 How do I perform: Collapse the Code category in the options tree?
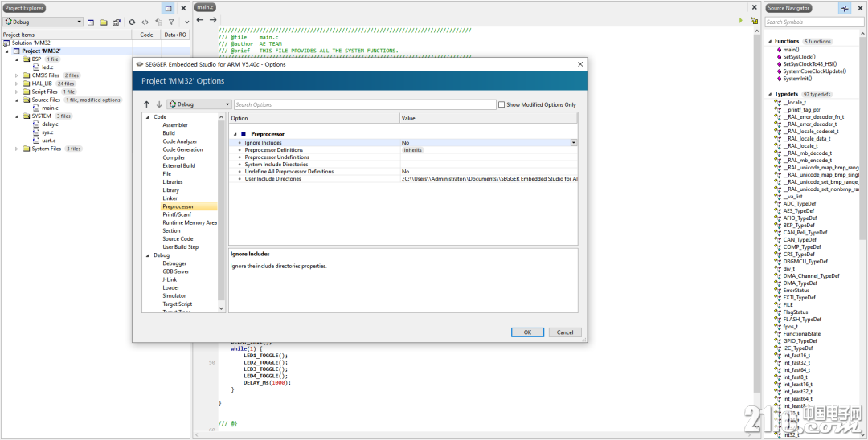[x=147, y=117]
